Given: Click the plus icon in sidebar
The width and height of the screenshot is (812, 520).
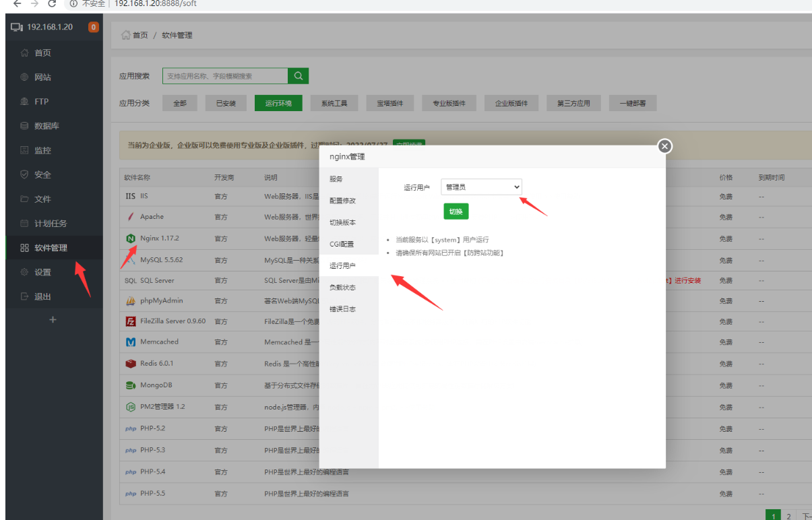Looking at the screenshot, I should click(53, 320).
